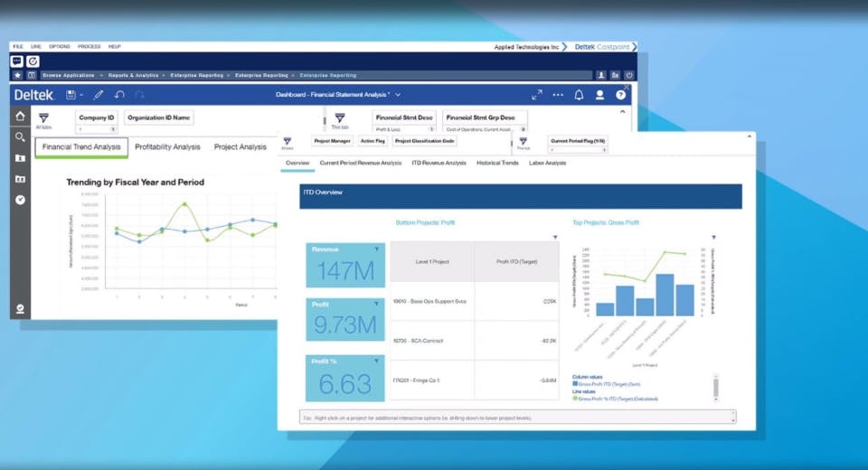Click the pencil edit icon in Deltek toolbar
Screen dimensions: 868x470
[99, 95]
